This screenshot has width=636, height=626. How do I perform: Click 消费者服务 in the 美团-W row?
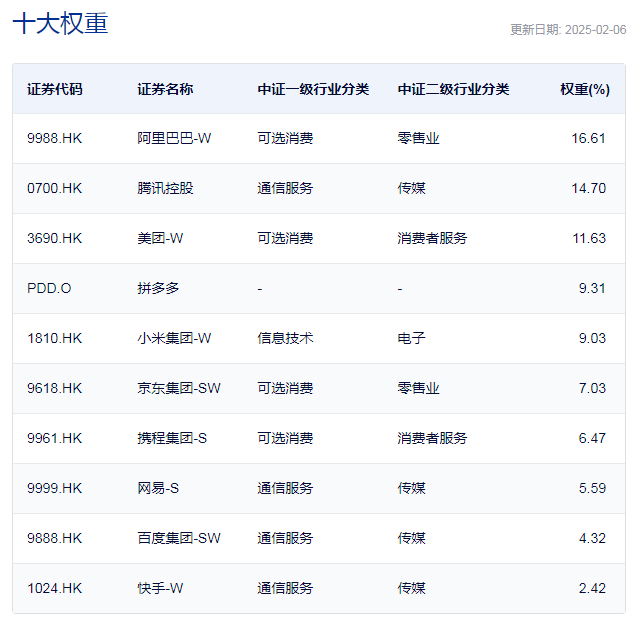point(432,238)
